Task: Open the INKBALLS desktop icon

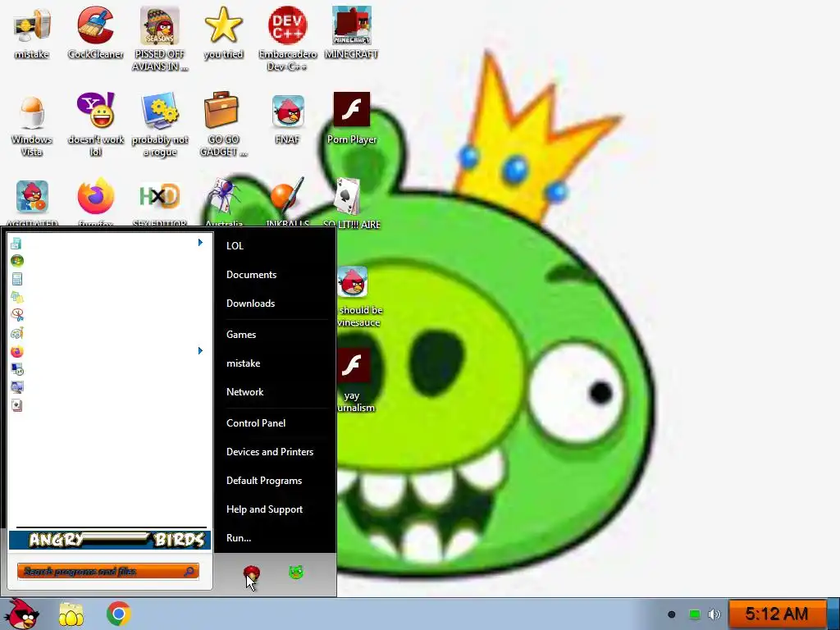Action: coord(288,196)
